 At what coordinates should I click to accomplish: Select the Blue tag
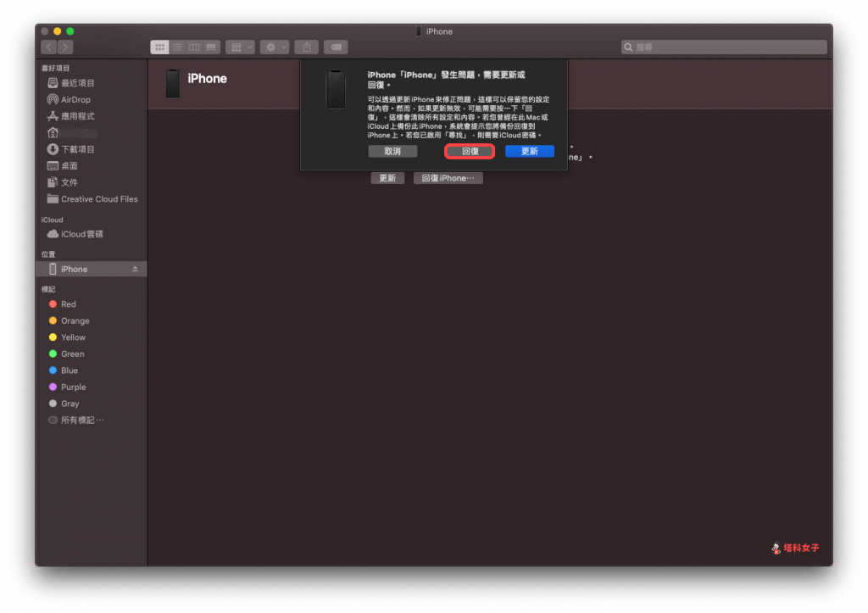click(92, 371)
